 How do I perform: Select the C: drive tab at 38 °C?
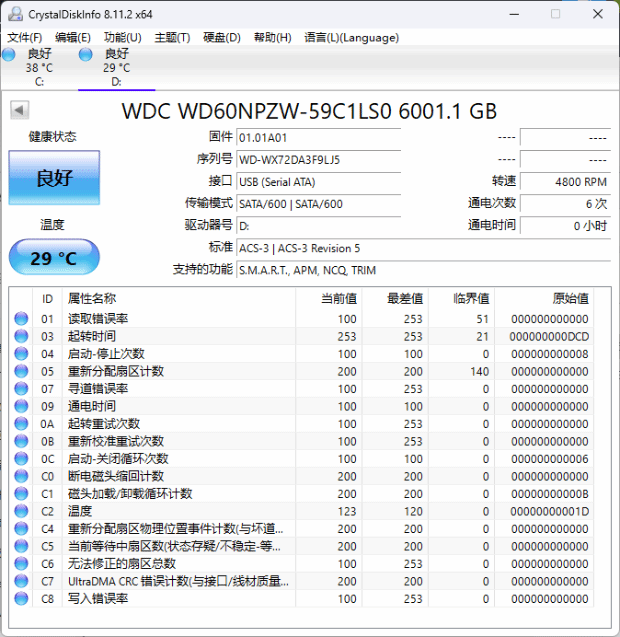click(39, 67)
